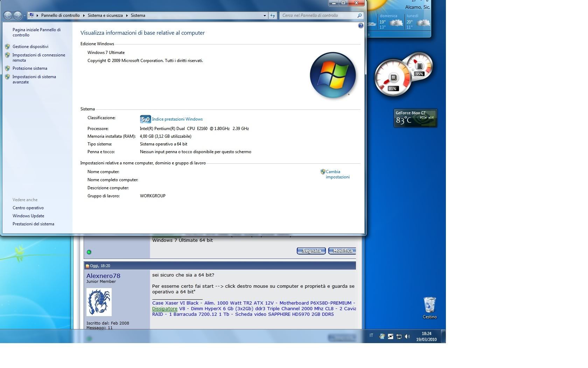This screenshot has width=588, height=368.
Task: Click the Cerca nel Pannello di controllo field
Action: 318,15
